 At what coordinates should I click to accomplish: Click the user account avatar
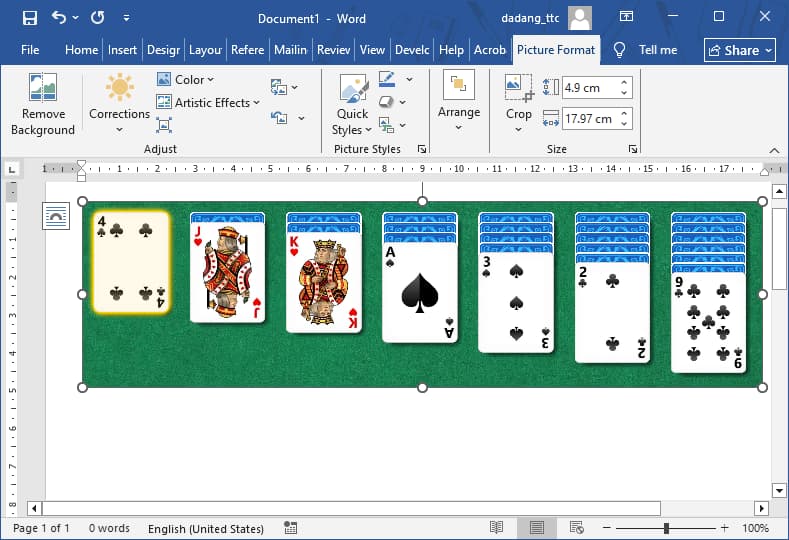coord(580,18)
